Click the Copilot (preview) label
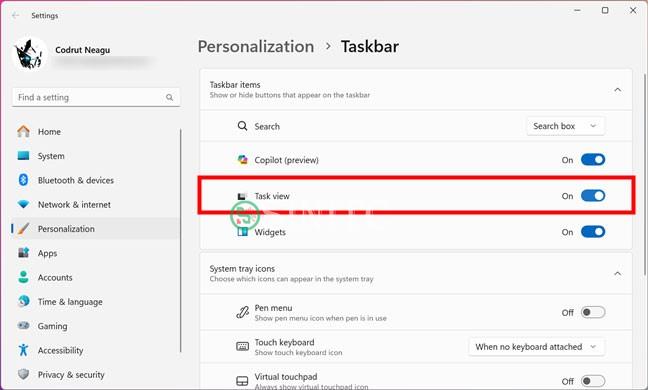This screenshot has height=390, width=648. point(286,160)
